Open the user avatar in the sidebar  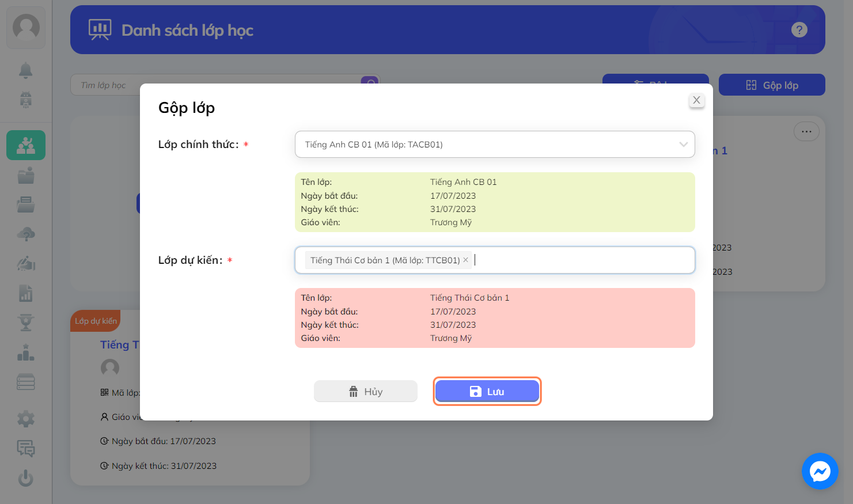point(26,27)
